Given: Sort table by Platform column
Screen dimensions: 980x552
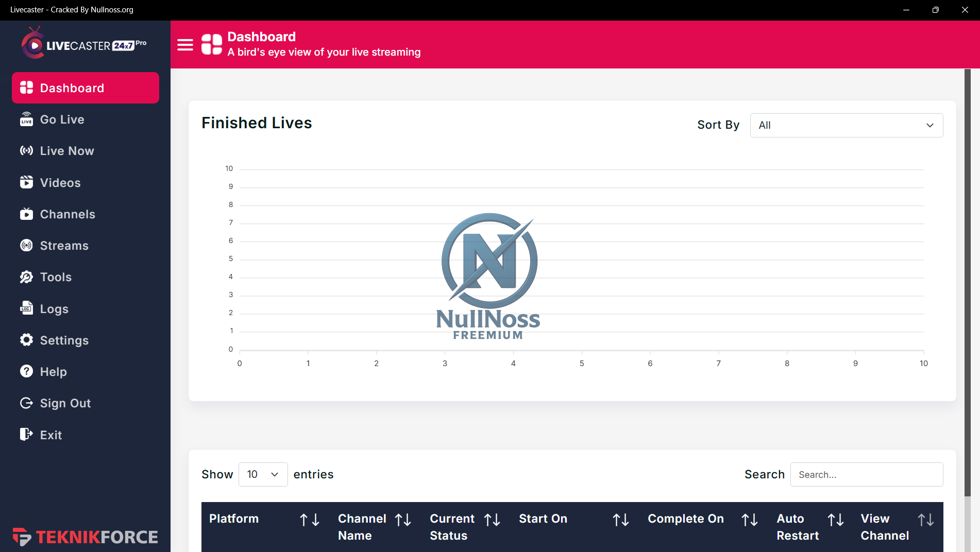Looking at the screenshot, I should 310,520.
